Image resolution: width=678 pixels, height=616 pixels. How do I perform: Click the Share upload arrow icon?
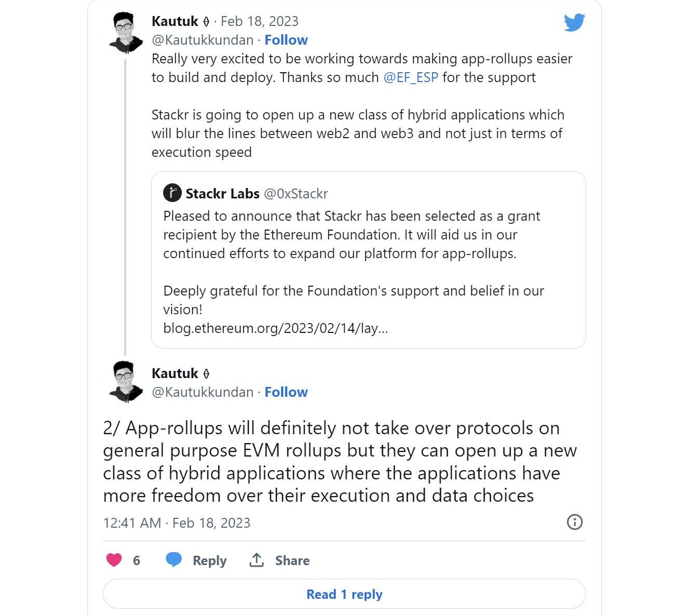click(x=257, y=560)
